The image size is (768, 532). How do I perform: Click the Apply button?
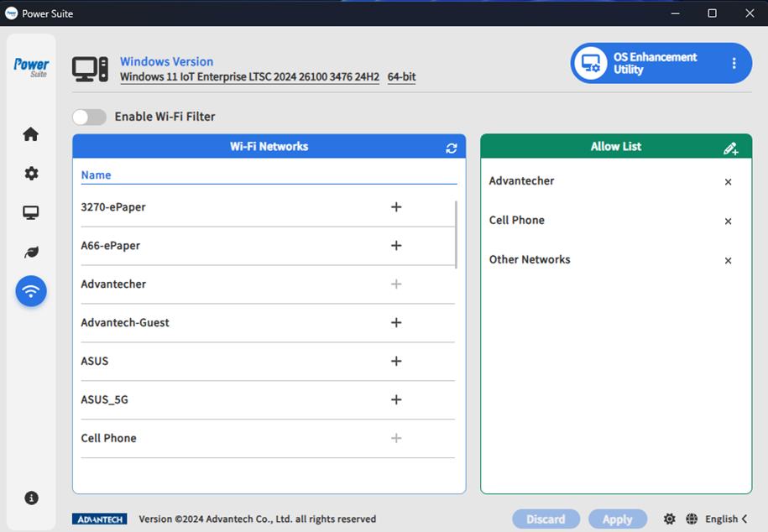(617, 519)
